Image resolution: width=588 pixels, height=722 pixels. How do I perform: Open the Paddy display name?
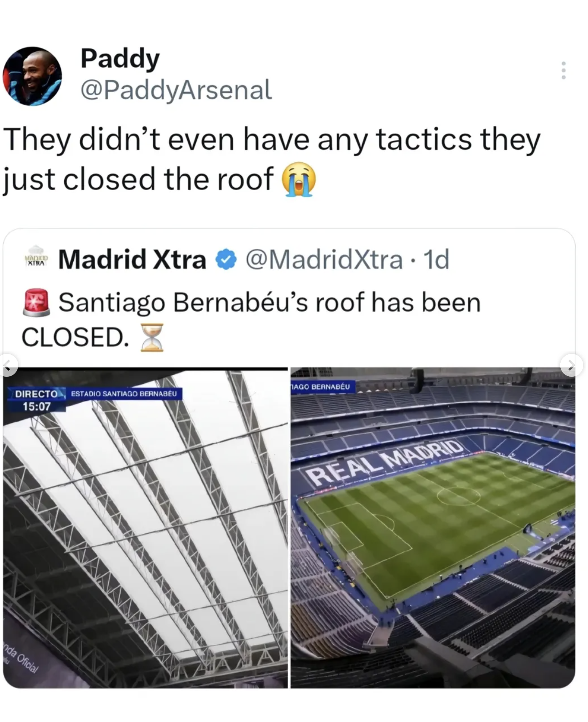(120, 58)
